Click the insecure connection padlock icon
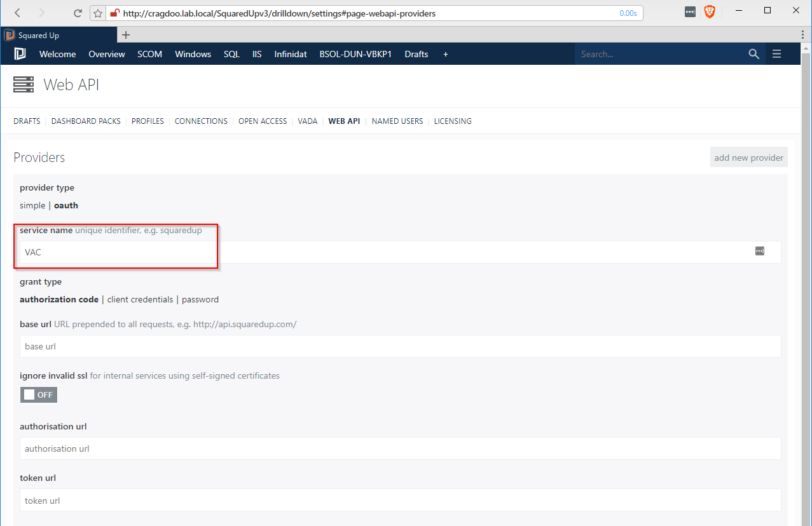This screenshot has height=526, width=812. (x=114, y=13)
